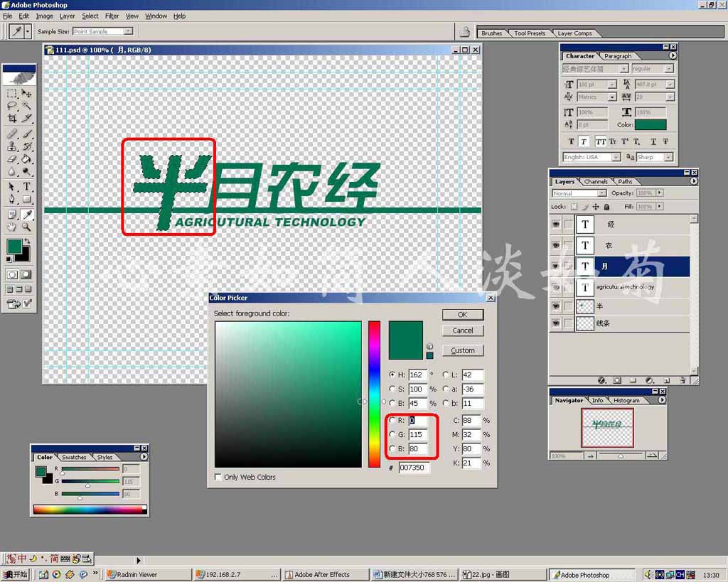Viewport: 728px width, 582px height.
Task: Expand the layer Opacity slider arrow
Action: point(660,193)
